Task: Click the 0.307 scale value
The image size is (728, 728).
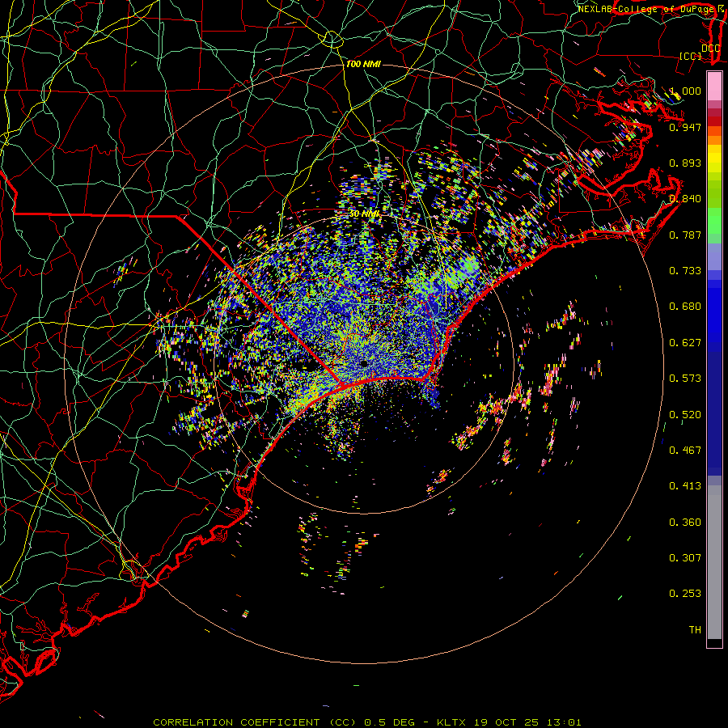Action: 685,558
